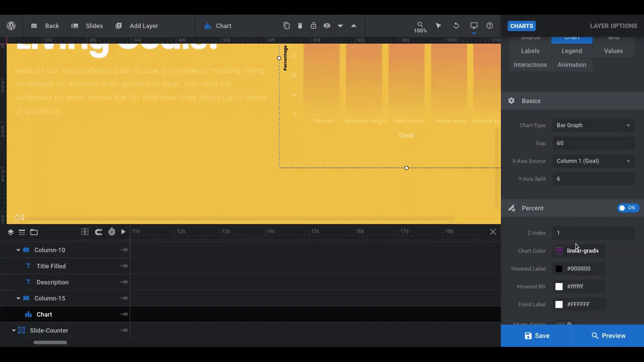Click the stopwatch timing icon in timeline
Screen dimensions: 644x362
click(x=112, y=232)
